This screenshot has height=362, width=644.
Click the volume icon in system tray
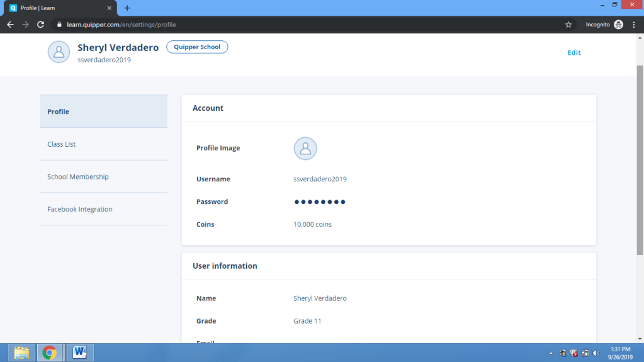click(596, 353)
